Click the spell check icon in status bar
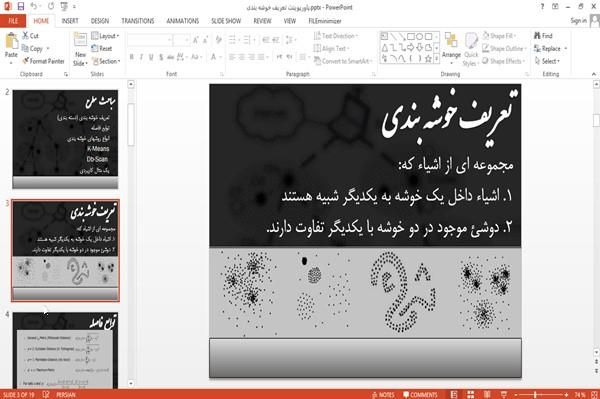This screenshot has width=600, height=399. (x=46, y=394)
